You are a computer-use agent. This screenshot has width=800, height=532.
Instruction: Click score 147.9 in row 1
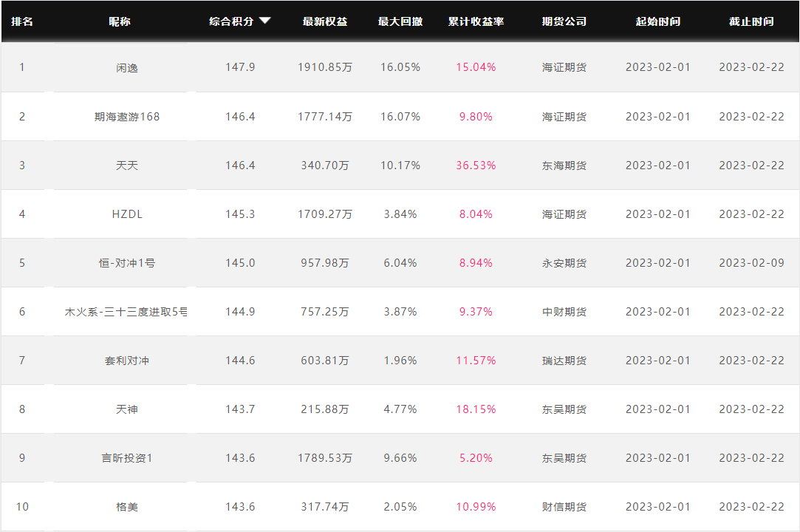click(240, 67)
